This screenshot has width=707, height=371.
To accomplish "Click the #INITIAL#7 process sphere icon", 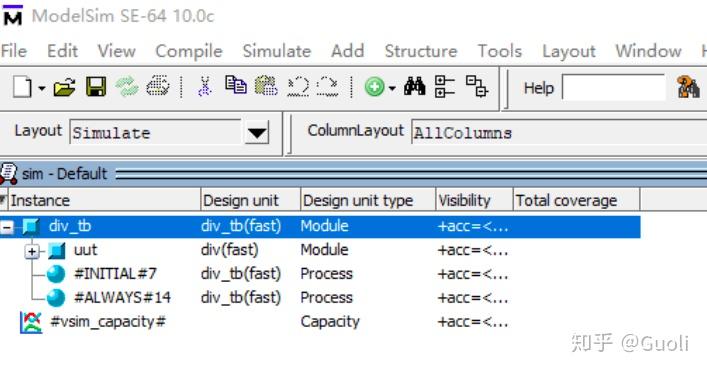I will [56, 274].
